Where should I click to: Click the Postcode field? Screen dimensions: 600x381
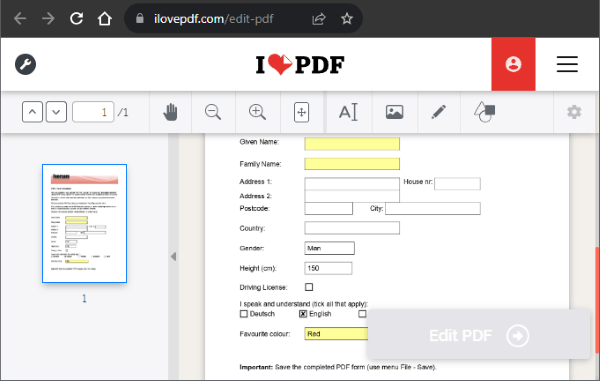[329, 208]
